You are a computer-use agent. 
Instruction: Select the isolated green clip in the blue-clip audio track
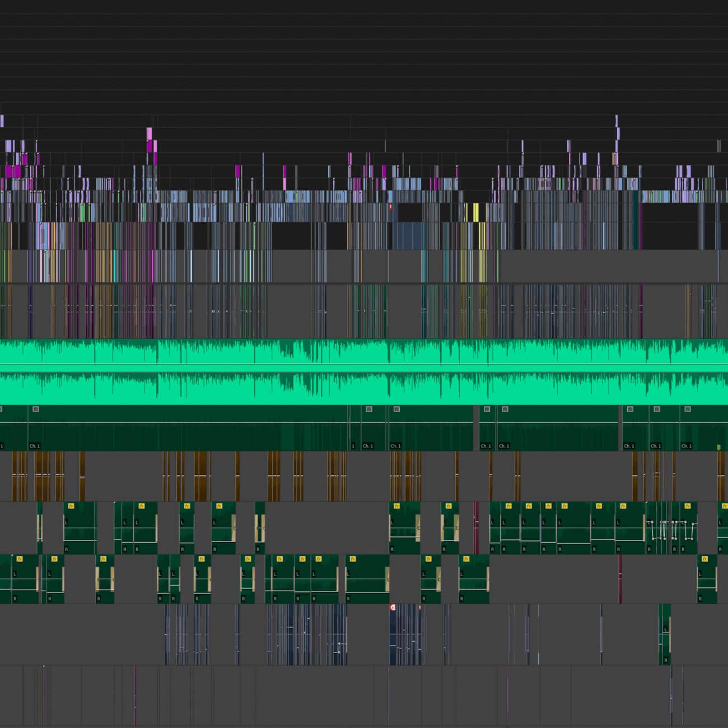665,634
